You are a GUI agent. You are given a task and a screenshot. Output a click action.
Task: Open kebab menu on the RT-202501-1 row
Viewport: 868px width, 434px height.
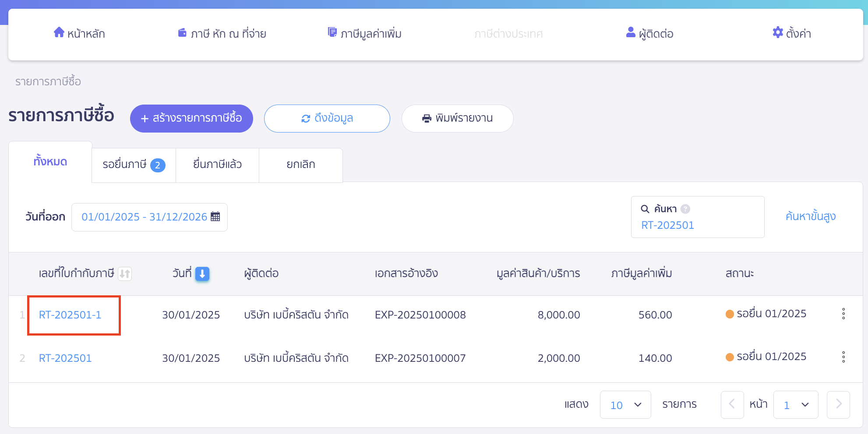pyautogui.click(x=844, y=314)
